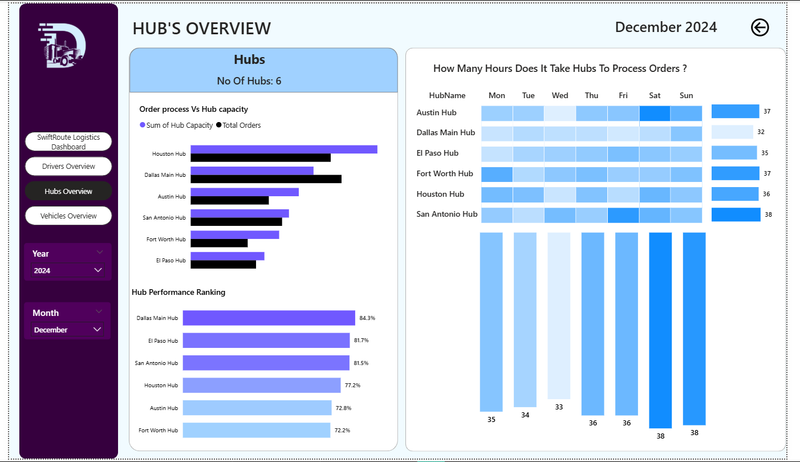This screenshot has width=800, height=462.
Task: Click Fort Worth Hub row label in heatmap
Action: pyautogui.click(x=445, y=174)
